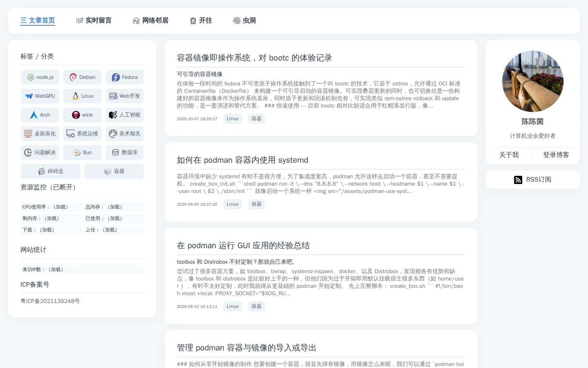Viewport: 588px width, 368px height.
Task: Switch to 网络邻居 tab
Action: pyautogui.click(x=151, y=20)
